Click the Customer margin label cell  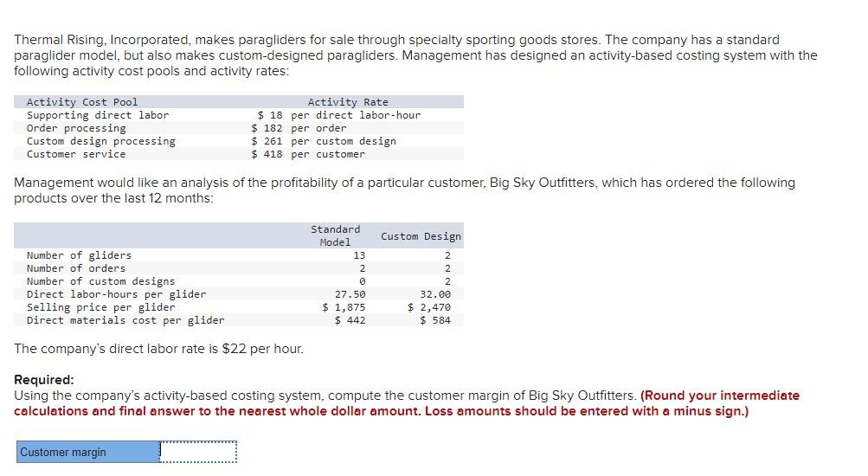88,452
